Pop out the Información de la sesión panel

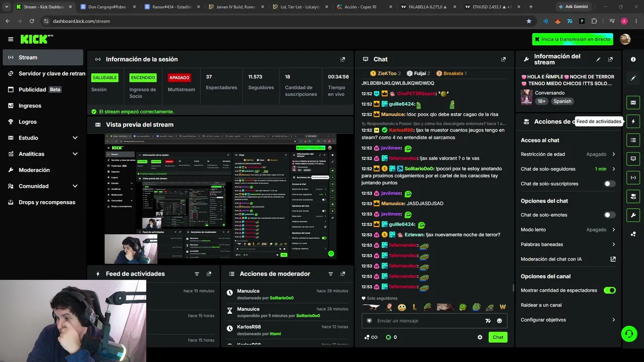[343, 59]
